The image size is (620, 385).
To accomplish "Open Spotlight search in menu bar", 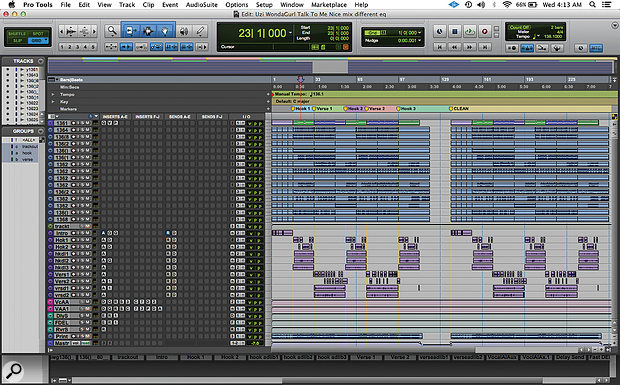I will pos(592,5).
